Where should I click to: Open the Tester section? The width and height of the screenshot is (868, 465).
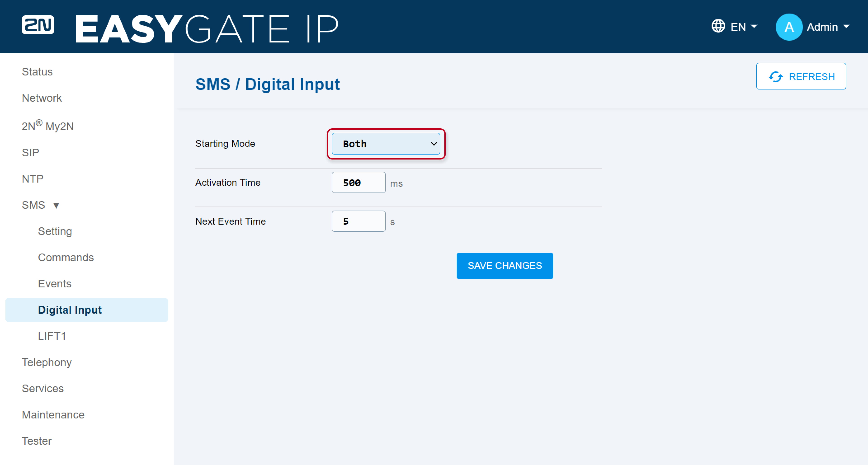click(37, 441)
